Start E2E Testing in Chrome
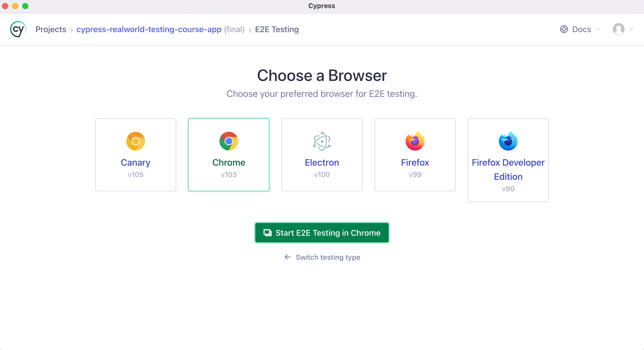The height and width of the screenshot is (350, 644). [322, 233]
